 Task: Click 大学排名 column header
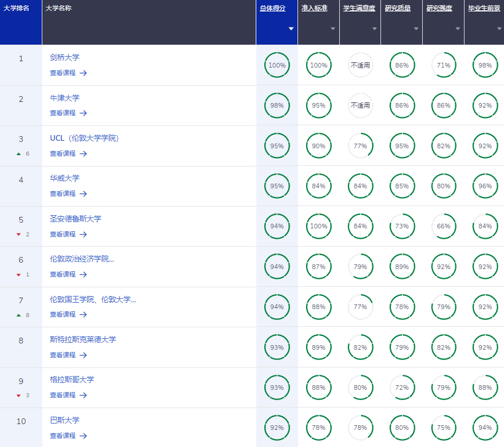(x=21, y=22)
